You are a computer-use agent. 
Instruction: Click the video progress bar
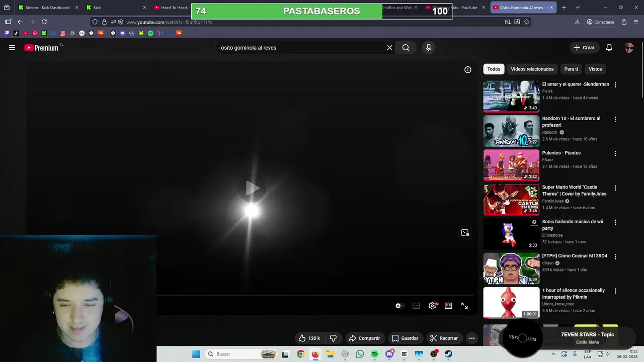[315, 296]
